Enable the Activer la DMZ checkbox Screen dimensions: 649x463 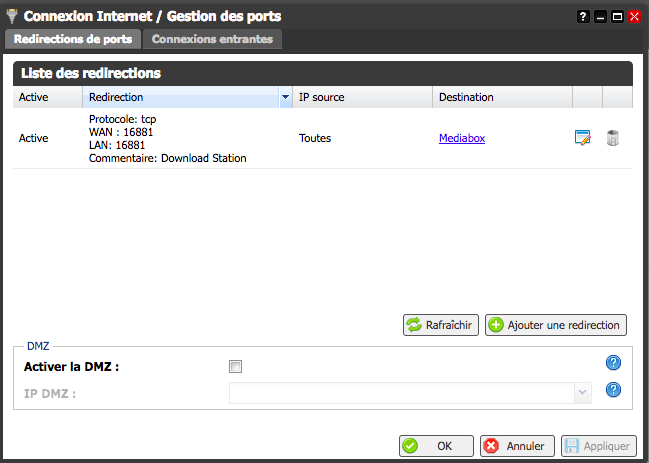pyautogui.click(x=235, y=366)
